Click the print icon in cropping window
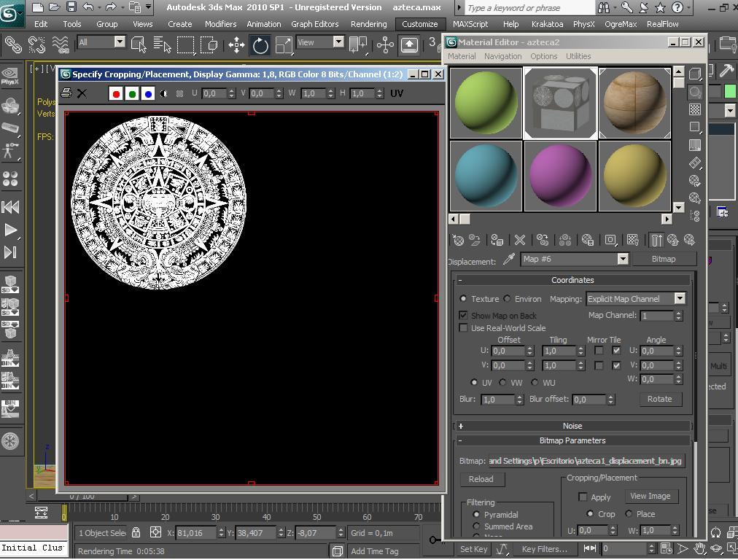 66,93
